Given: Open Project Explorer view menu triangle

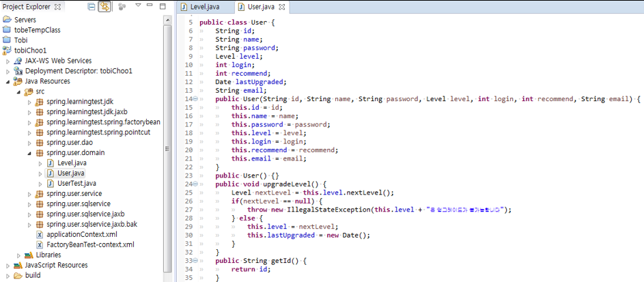Looking at the screenshot, I should (x=138, y=5).
